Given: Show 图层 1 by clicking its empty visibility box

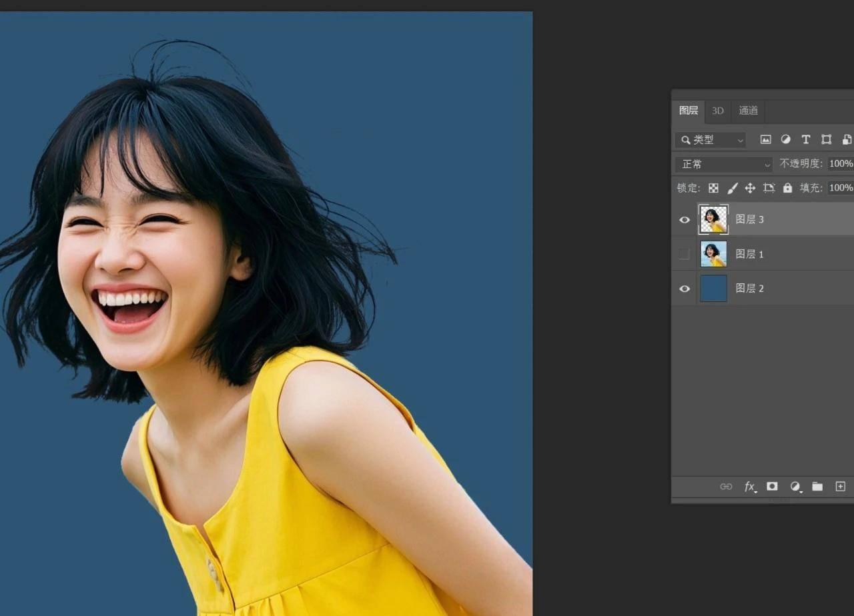Looking at the screenshot, I should click(x=684, y=254).
